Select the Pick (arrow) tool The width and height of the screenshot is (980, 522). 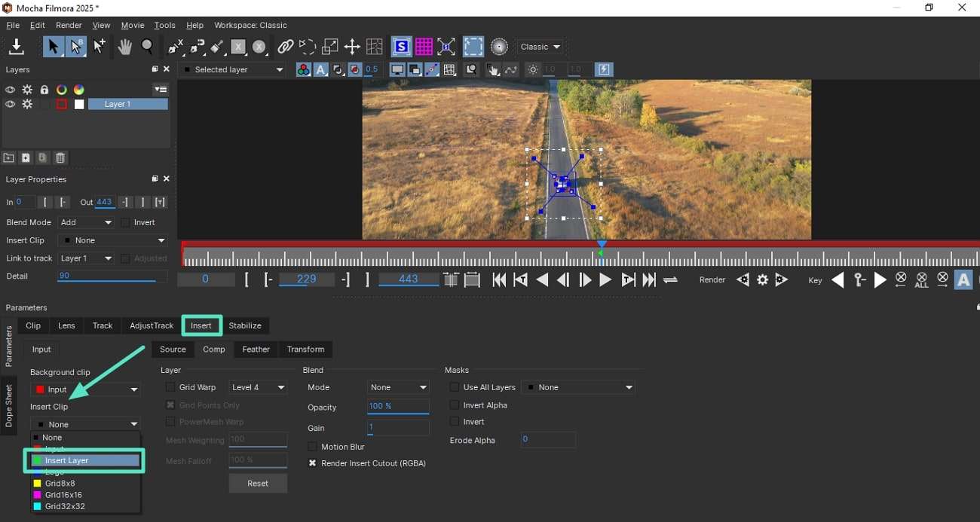click(53, 47)
